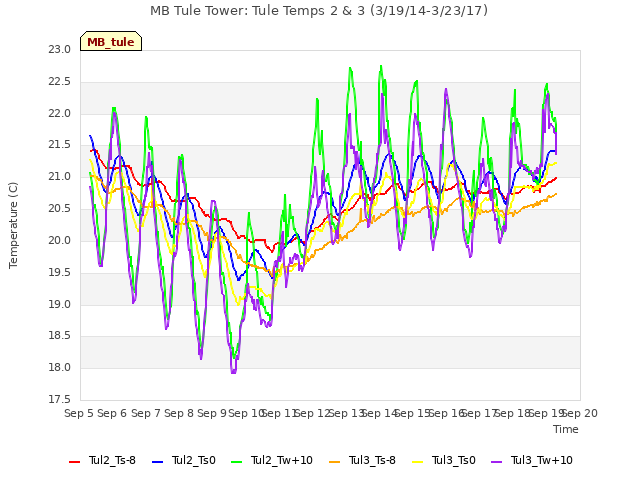Click the Temperature (C) axis label
This screenshot has width=640, height=480.
point(13,225)
